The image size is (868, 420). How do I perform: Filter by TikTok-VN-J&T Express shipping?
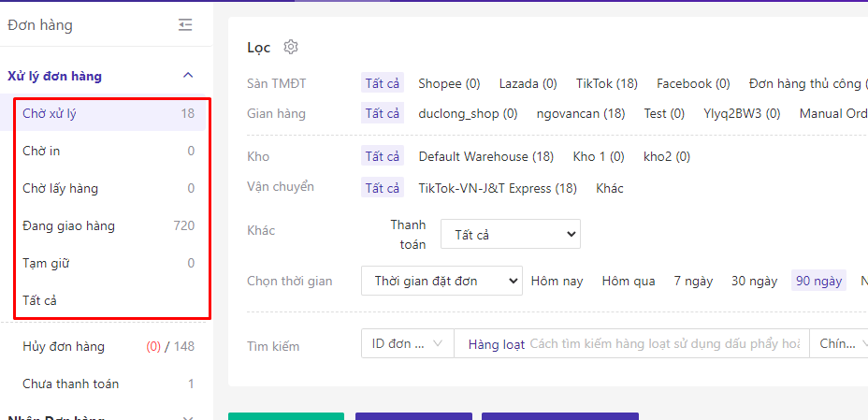[x=497, y=189]
